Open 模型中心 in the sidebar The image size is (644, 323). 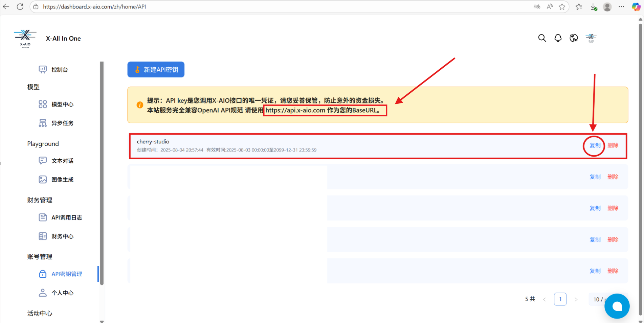(56, 104)
